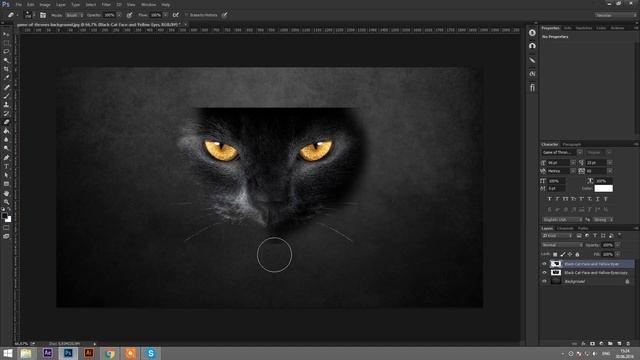
Task: Select the Paint Bucket tool
Action: [6, 131]
